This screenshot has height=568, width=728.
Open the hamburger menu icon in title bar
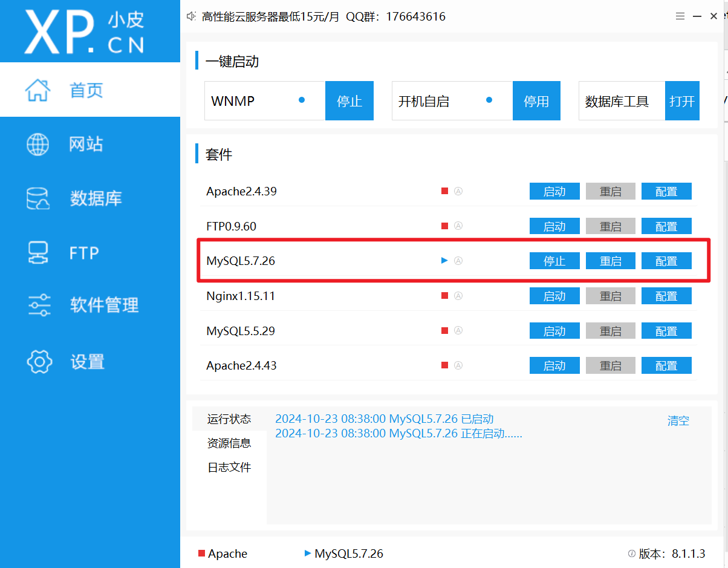(x=680, y=16)
